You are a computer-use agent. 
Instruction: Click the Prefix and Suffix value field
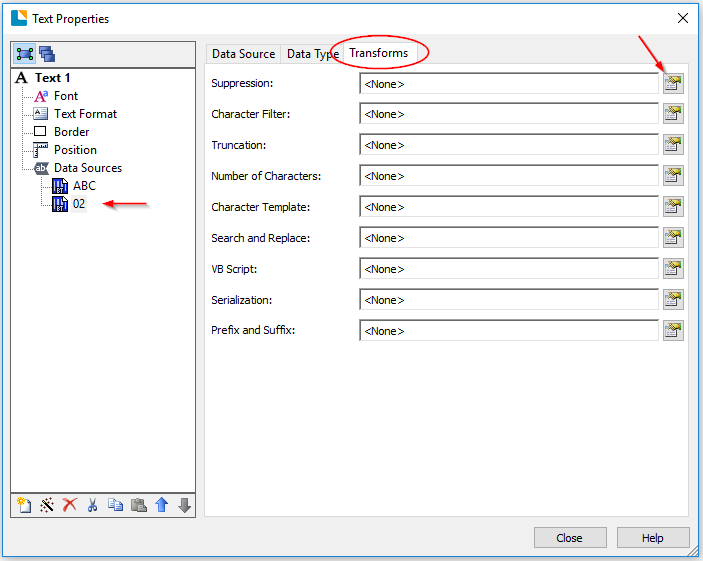pyautogui.click(x=509, y=331)
